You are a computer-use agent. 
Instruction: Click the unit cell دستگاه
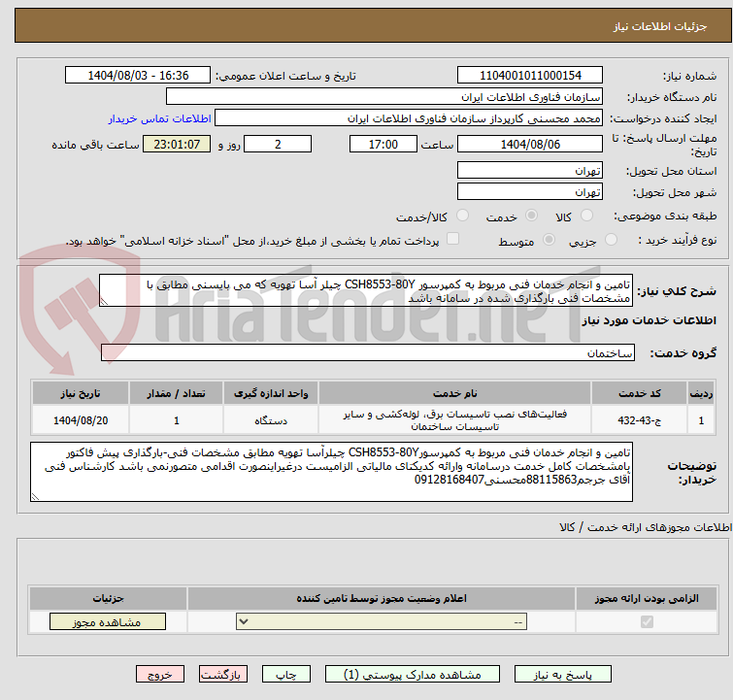tap(271, 420)
